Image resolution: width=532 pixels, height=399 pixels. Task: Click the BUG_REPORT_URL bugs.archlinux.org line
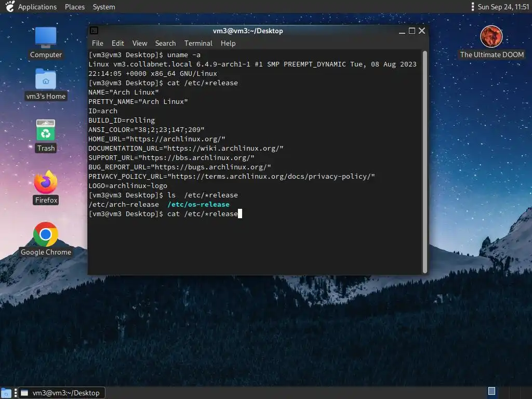[179, 167]
